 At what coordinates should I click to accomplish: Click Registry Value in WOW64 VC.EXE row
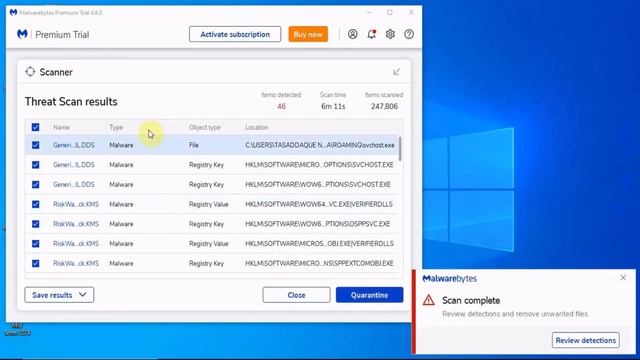pyautogui.click(x=209, y=204)
